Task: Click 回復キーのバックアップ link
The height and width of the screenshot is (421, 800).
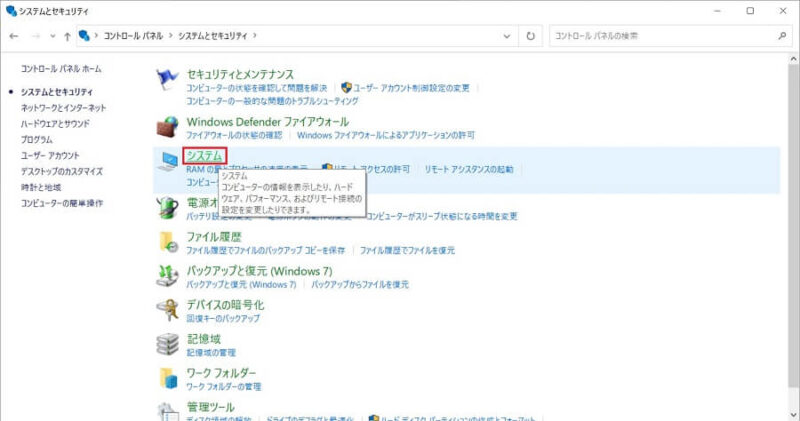Action: (x=223, y=318)
